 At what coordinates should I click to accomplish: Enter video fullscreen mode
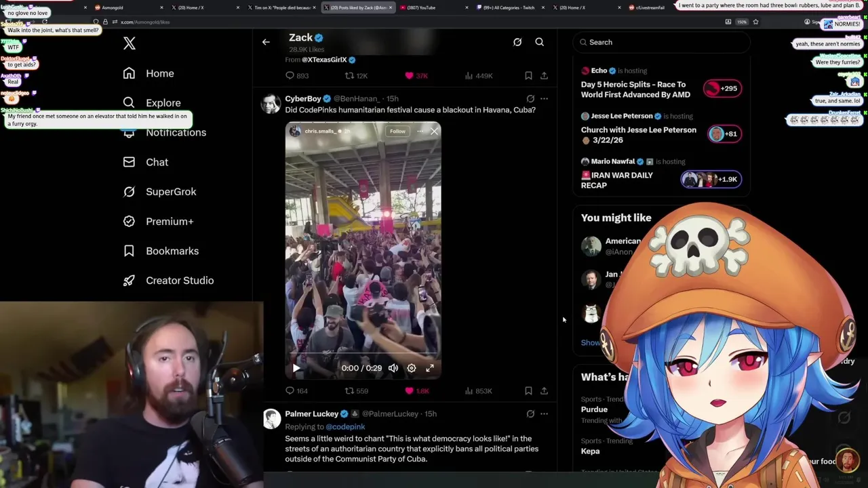pos(430,368)
